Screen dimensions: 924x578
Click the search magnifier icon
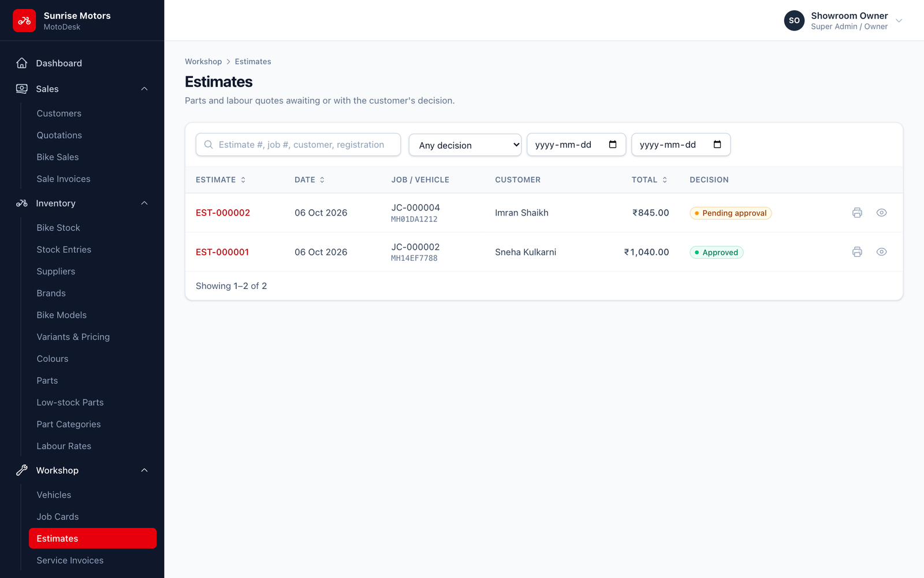pos(208,144)
